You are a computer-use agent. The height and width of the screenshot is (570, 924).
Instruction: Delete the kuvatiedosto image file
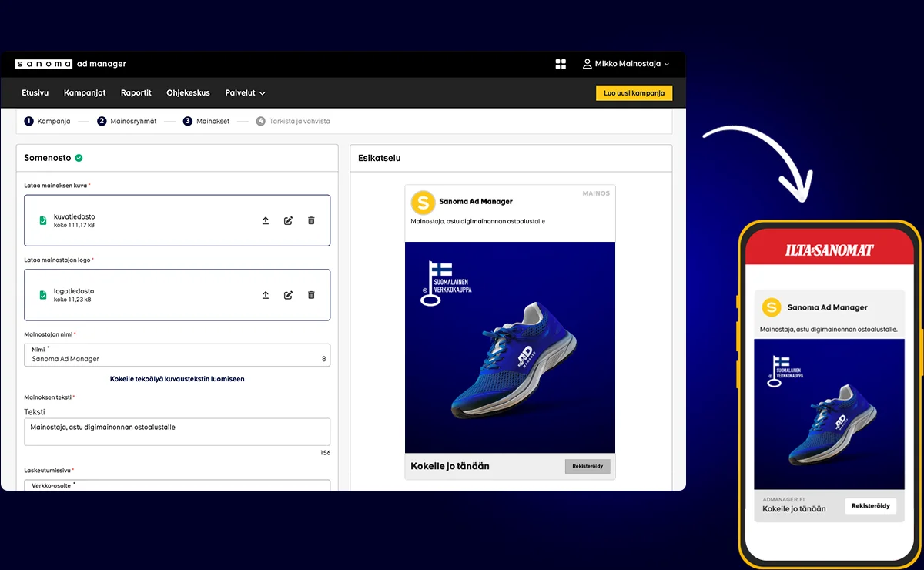coord(311,220)
